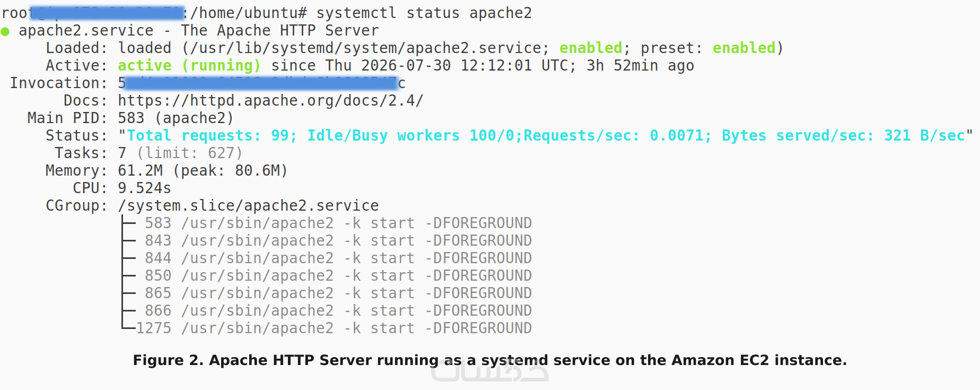This screenshot has width=980, height=390.
Task: Click the green service status dot
Action: coord(5,32)
